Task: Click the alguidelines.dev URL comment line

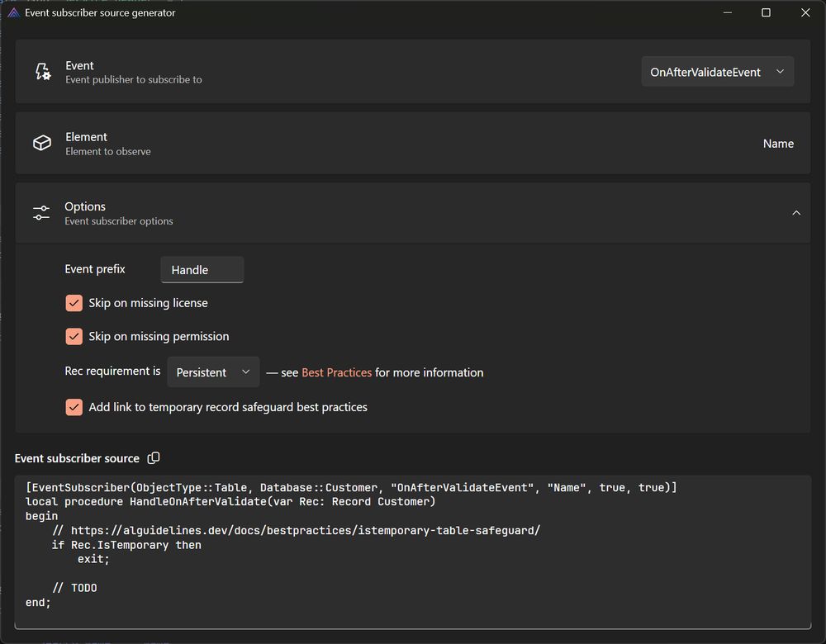Action: point(296,530)
